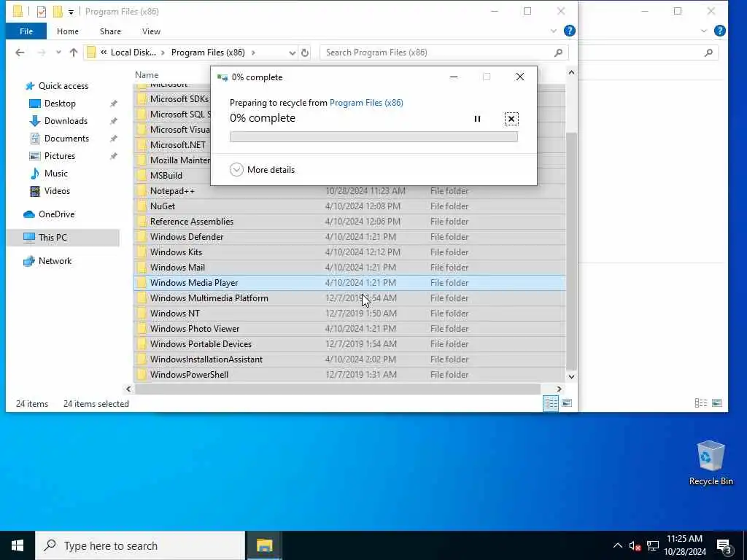747x560 pixels.
Task: Open the Recycle Bin desktop icon
Action: [x=711, y=462]
